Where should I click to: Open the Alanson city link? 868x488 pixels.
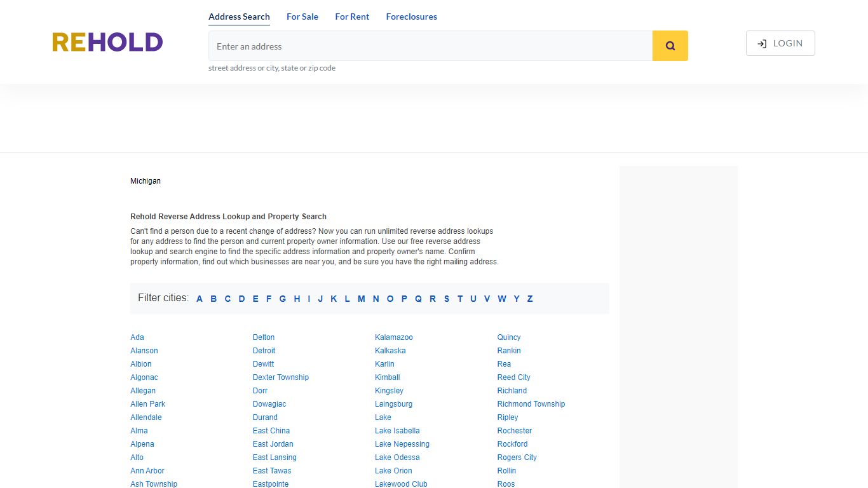144,351
